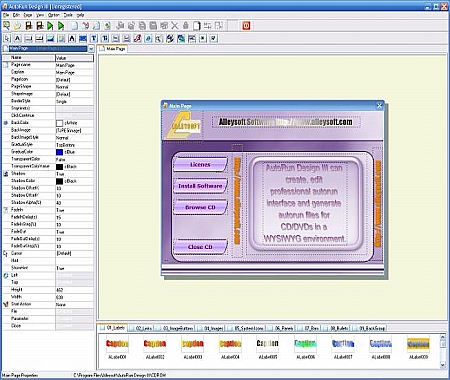Click the padlock lock icon in the toolbar
The height and width of the screenshot is (380, 450).
coord(186,26)
